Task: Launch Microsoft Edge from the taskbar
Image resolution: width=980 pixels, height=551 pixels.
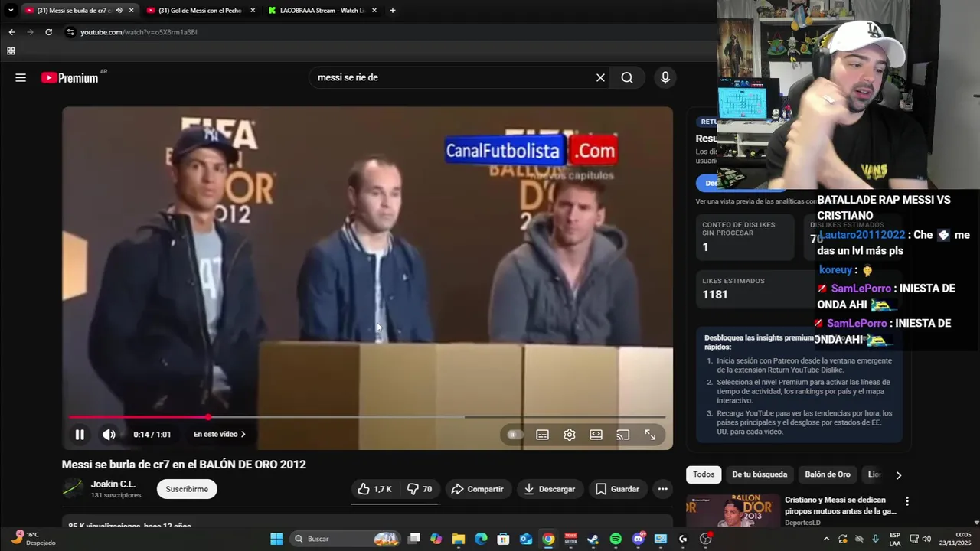Action: pos(481,539)
